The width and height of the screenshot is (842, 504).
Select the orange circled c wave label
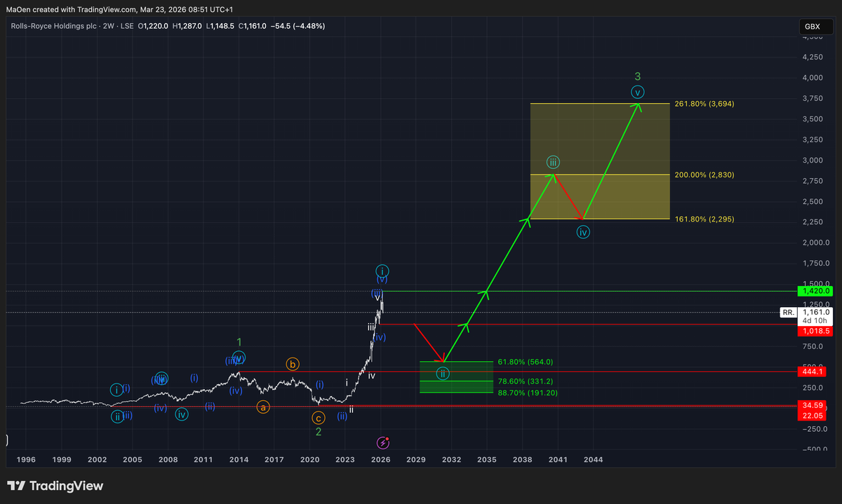tap(318, 418)
